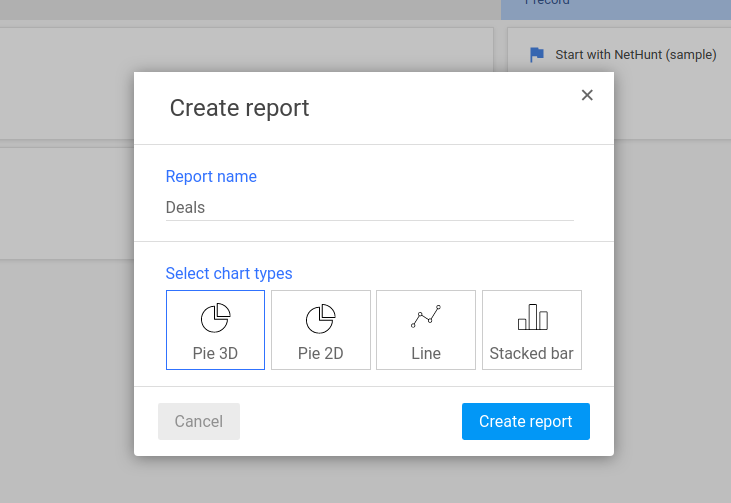The width and height of the screenshot is (731, 503).
Task: Choose the Stacked bar chart type
Action: (532, 330)
